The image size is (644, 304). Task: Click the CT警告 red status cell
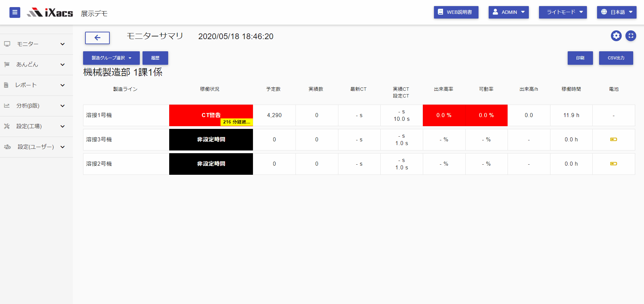click(211, 115)
